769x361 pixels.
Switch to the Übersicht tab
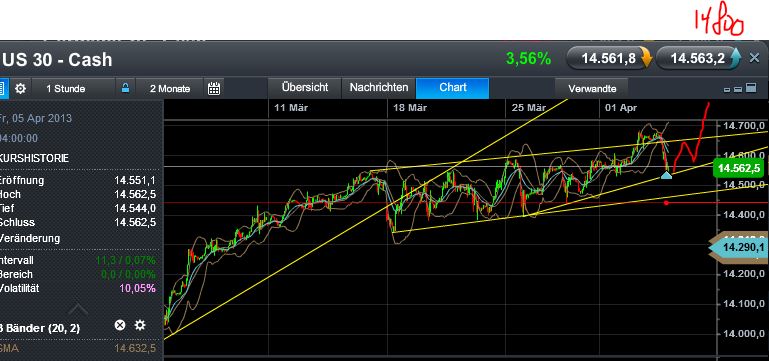(305, 88)
